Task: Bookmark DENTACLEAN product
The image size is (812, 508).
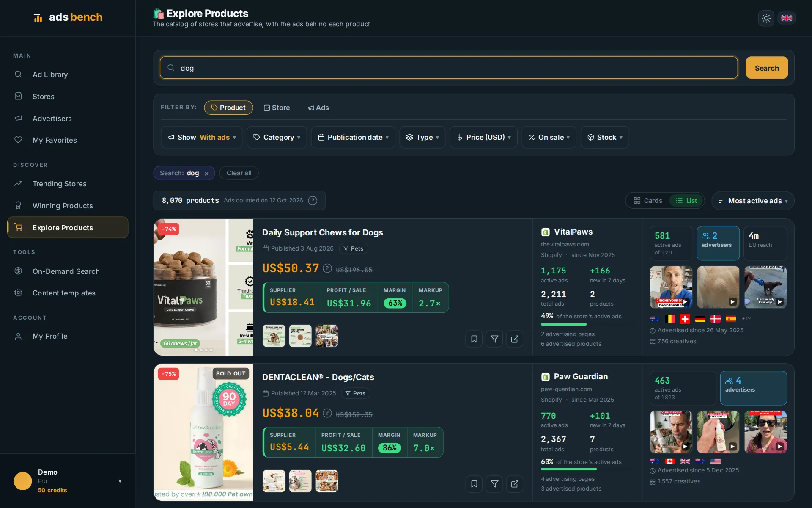Action: pos(474,484)
